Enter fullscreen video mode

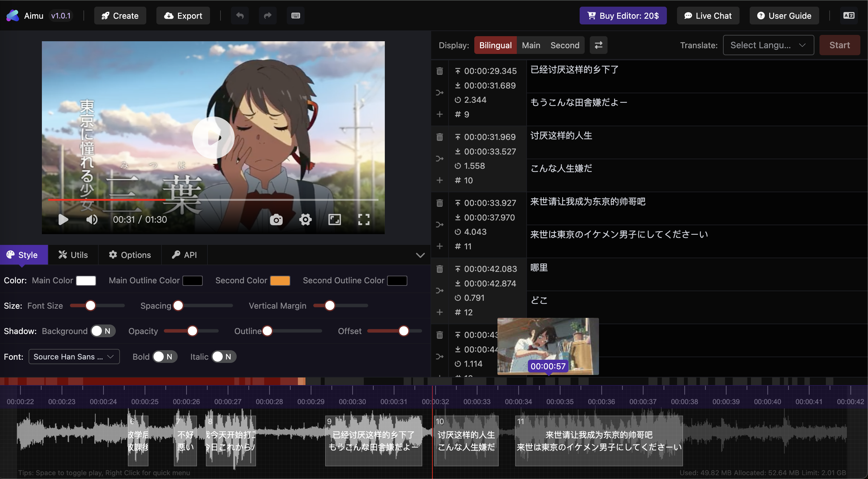[364, 220]
